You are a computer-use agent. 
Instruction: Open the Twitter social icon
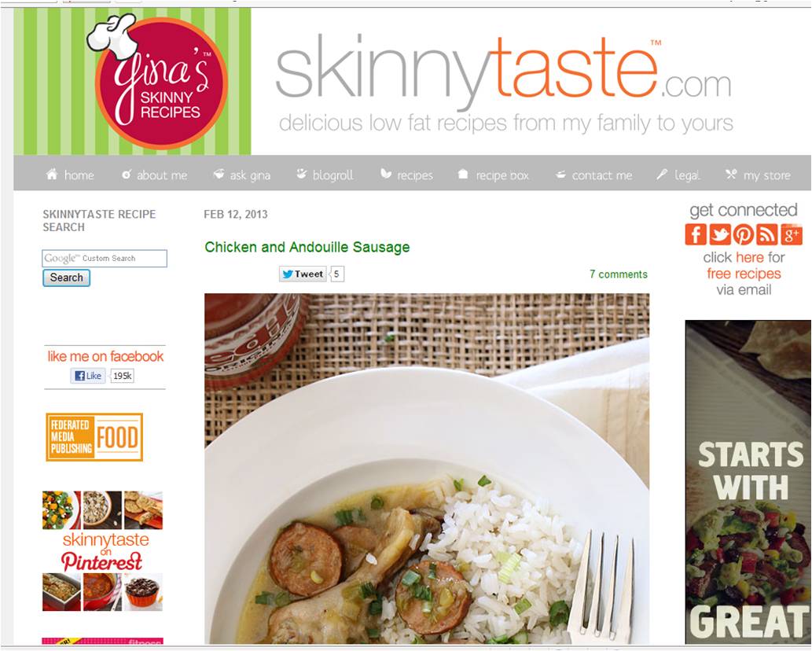pos(719,234)
